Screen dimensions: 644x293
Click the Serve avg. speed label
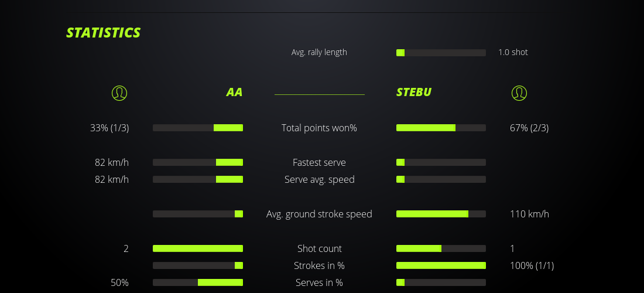(319, 179)
